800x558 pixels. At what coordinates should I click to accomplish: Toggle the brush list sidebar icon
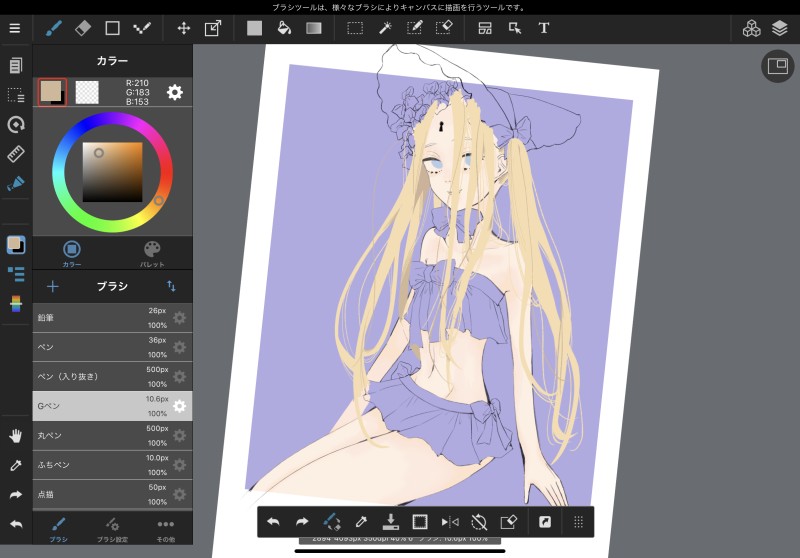16,274
